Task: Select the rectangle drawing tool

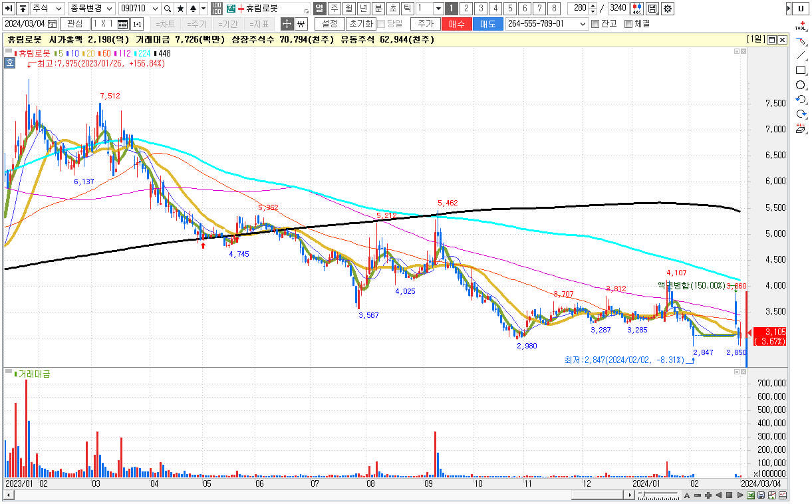Action: pos(801,70)
